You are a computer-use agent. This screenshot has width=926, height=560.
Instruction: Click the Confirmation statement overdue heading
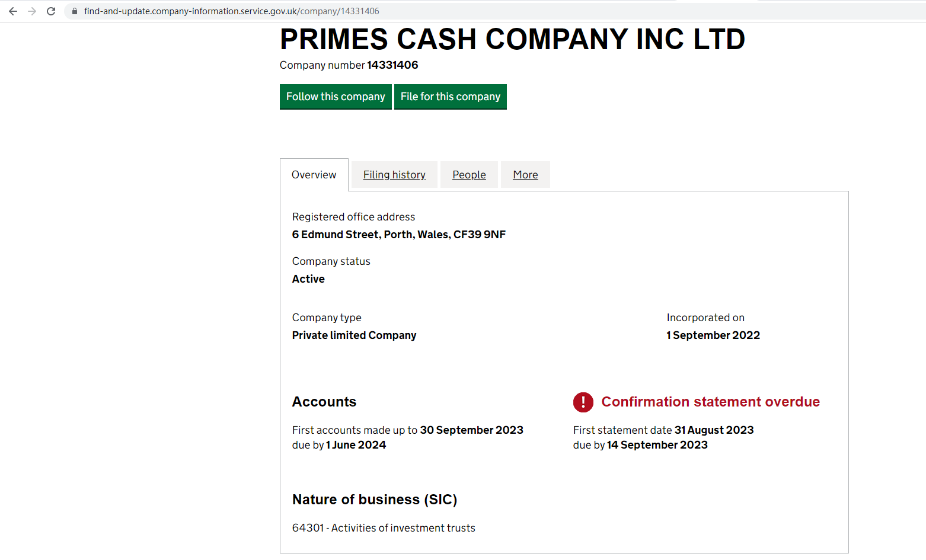pyautogui.click(x=710, y=402)
